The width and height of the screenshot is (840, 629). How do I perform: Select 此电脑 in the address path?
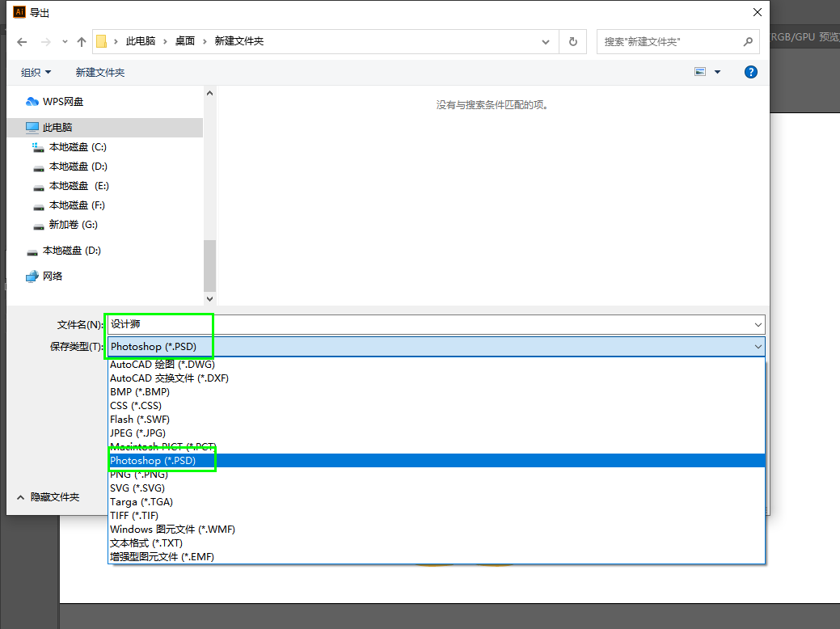141,41
